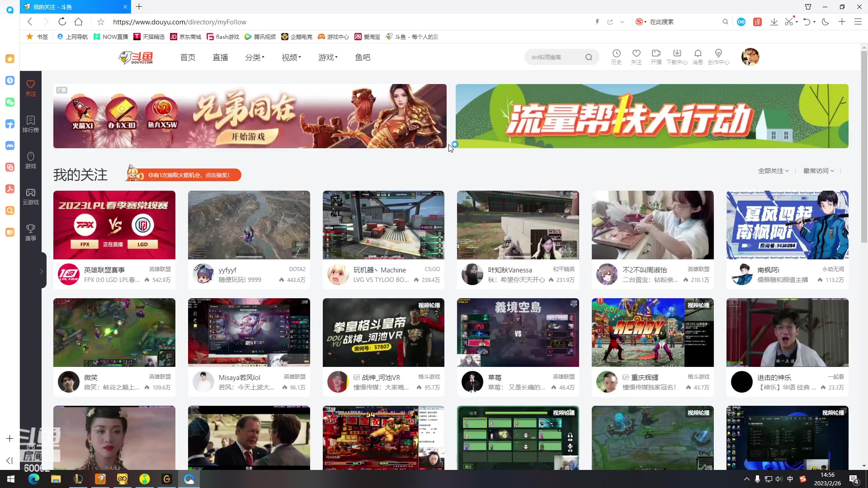
Task: Click the browser address bar URL
Action: tap(179, 22)
